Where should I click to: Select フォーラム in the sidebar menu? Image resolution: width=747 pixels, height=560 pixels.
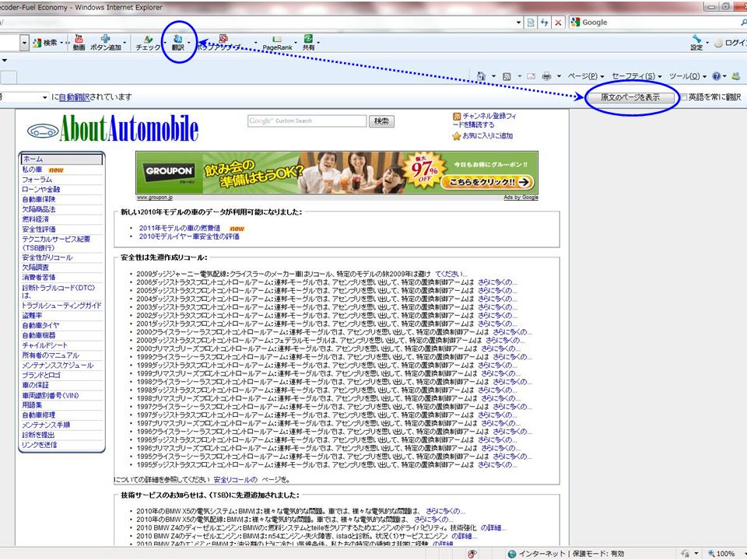point(37,180)
